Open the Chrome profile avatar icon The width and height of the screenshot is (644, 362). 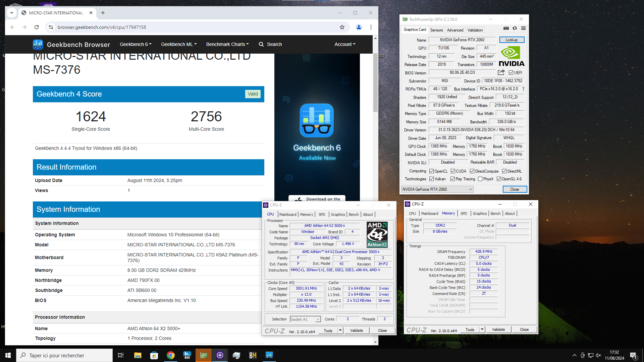pos(359,27)
